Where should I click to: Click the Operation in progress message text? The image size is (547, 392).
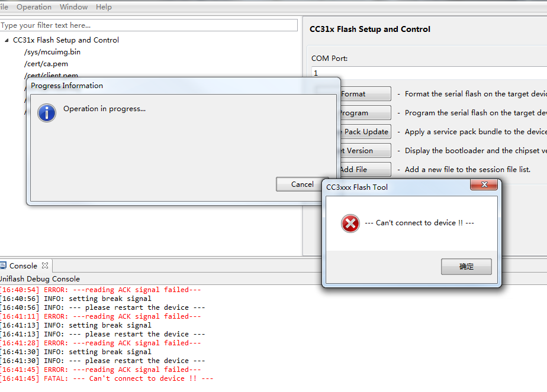point(104,109)
